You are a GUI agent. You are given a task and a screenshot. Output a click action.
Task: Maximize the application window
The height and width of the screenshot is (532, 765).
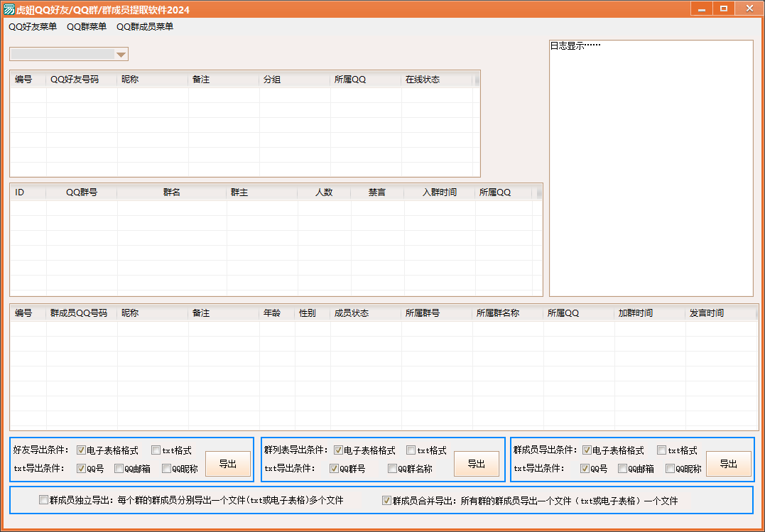(724, 9)
